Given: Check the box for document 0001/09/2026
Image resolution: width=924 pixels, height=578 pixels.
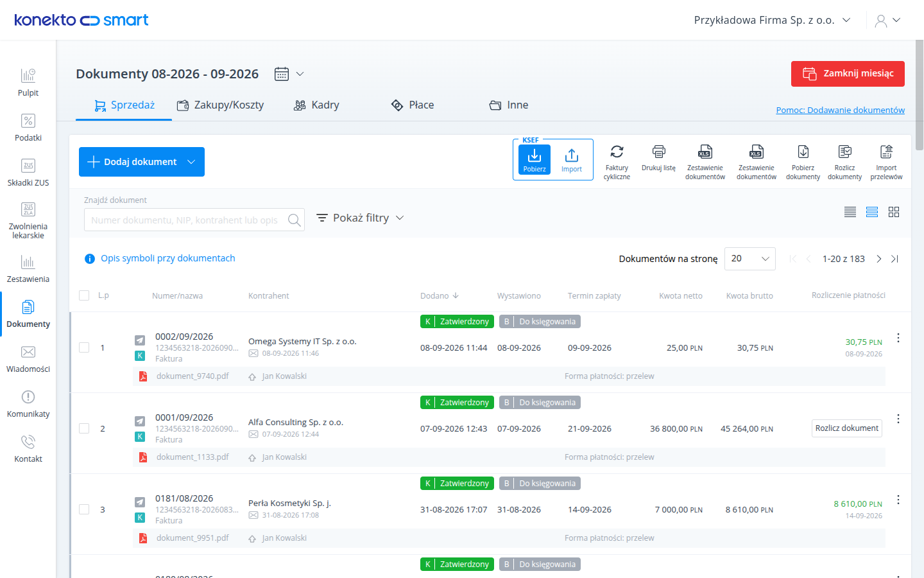Looking at the screenshot, I should coord(84,428).
